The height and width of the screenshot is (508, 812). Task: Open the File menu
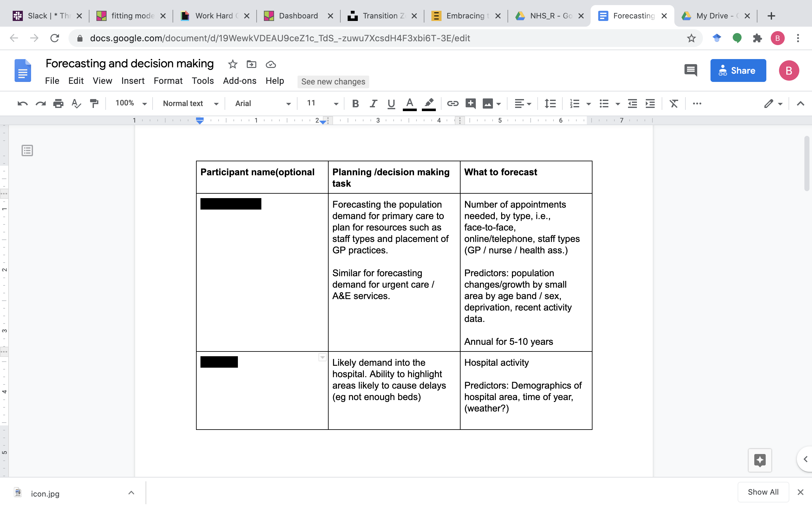(x=52, y=81)
